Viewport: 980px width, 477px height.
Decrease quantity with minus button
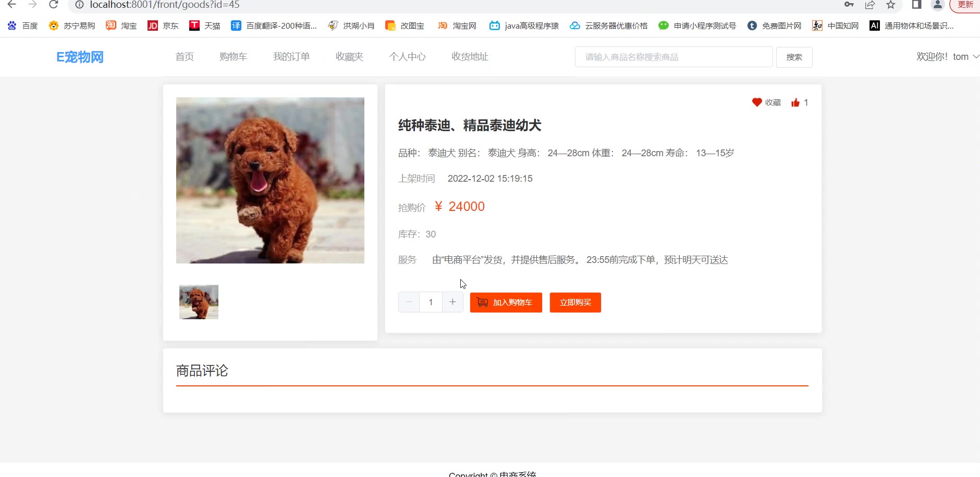coord(409,302)
